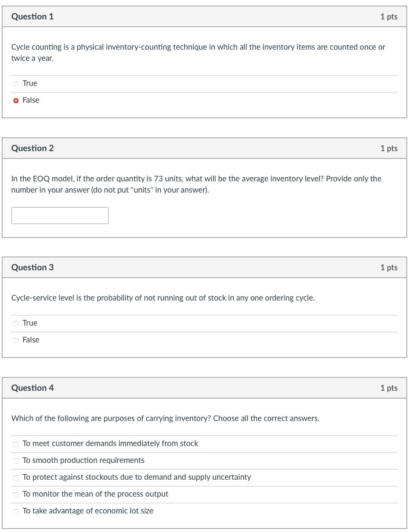Check 'To monitor the mean of the process output'
415x532 pixels.
coord(16,494)
